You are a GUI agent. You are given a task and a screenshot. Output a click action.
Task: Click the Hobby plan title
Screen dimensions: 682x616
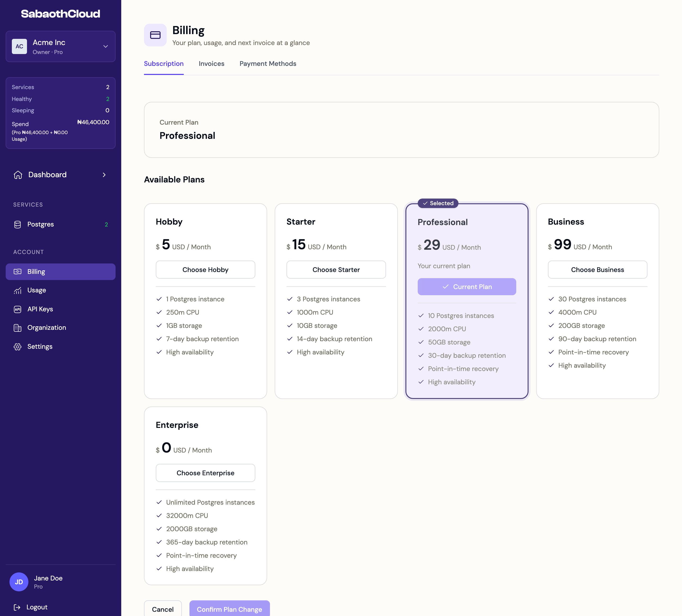click(169, 222)
